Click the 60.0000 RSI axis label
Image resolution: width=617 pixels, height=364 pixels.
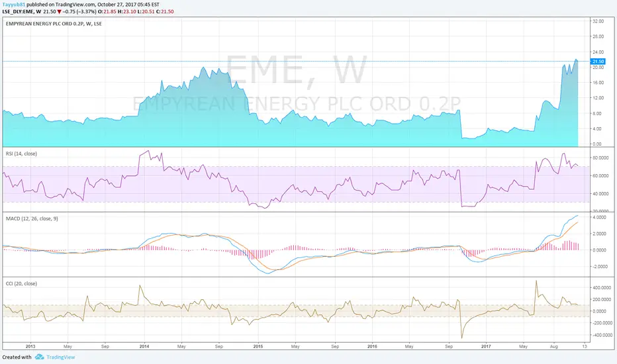(x=600, y=176)
